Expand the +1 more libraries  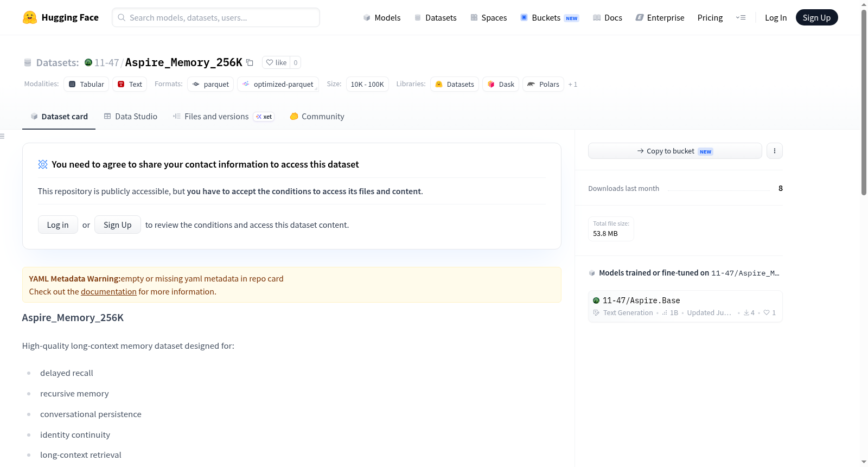(573, 84)
